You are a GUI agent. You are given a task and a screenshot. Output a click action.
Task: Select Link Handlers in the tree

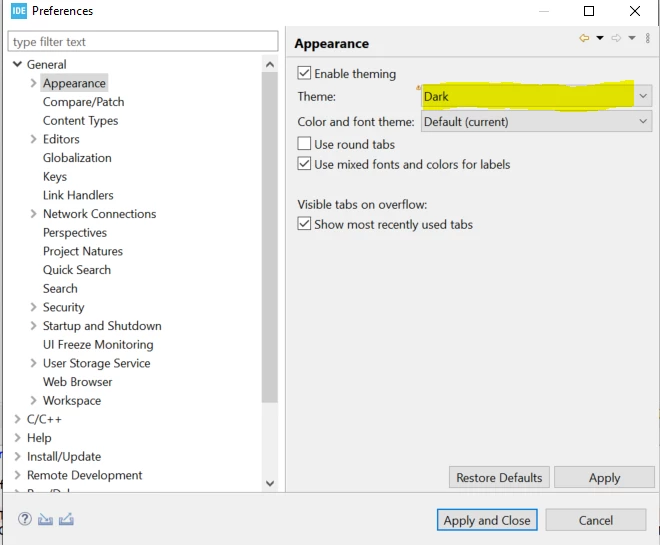point(78,195)
